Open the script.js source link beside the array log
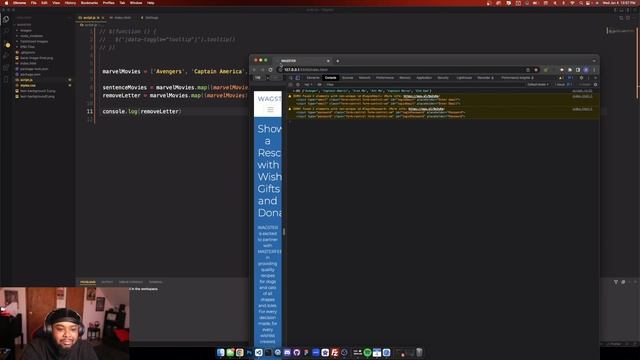 pyautogui.click(x=582, y=91)
